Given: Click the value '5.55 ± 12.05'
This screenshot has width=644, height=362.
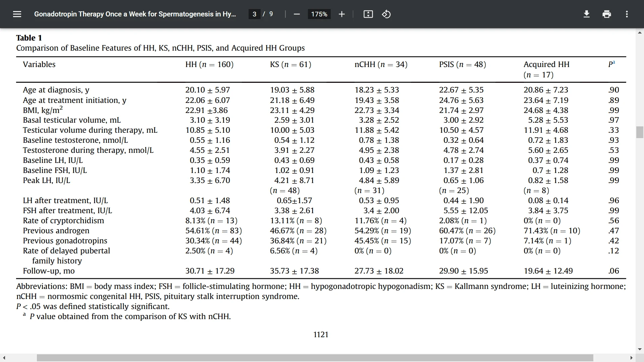Looking at the screenshot, I should pos(466,210).
